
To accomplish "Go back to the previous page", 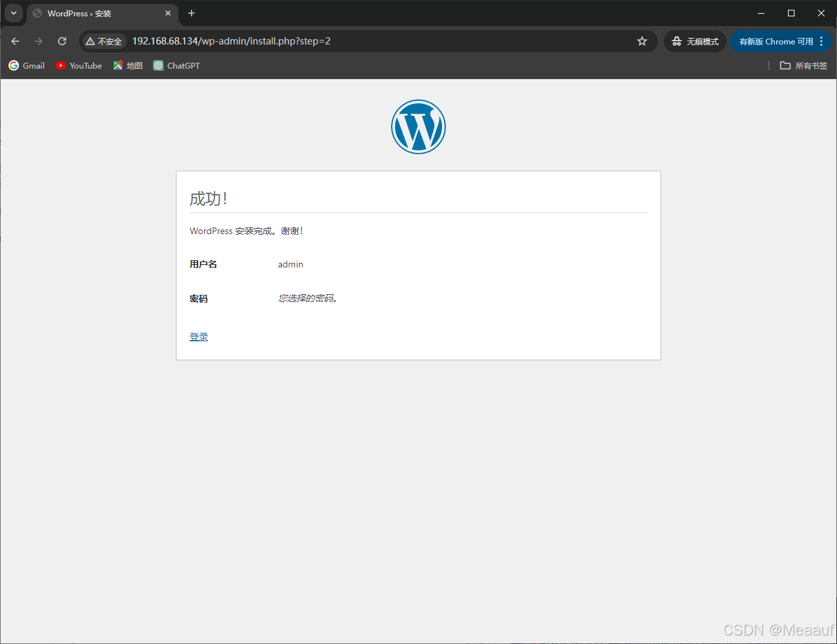I will point(15,41).
